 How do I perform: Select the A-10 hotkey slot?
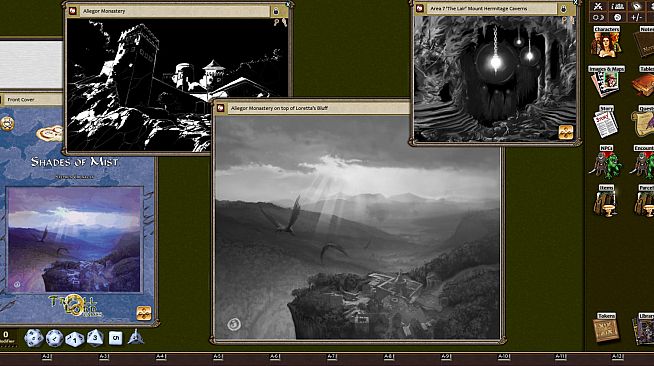point(504,357)
